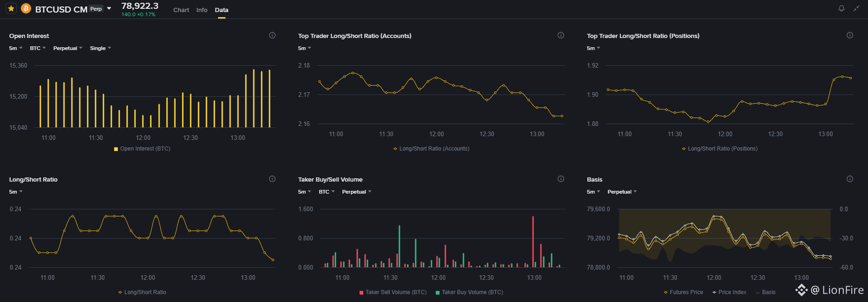This screenshot has width=868, height=302.
Task: Toggle the favorite star for BTCUSD CM
Action: (11, 8)
